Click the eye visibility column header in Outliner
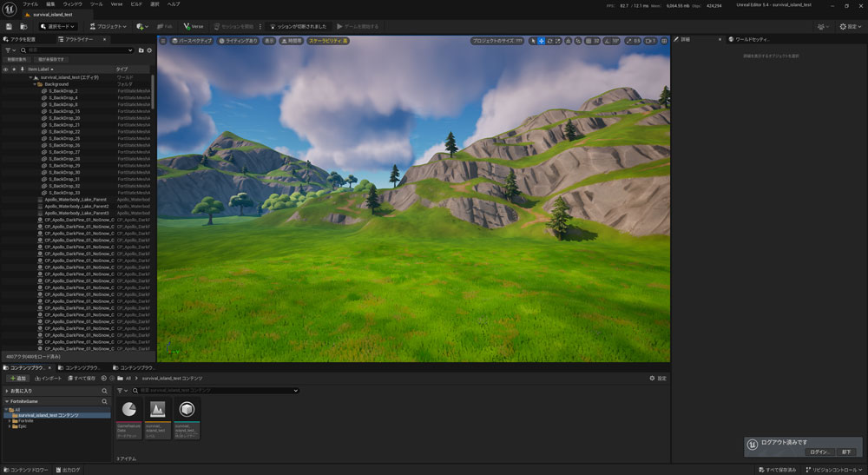868x475 pixels. click(5, 69)
